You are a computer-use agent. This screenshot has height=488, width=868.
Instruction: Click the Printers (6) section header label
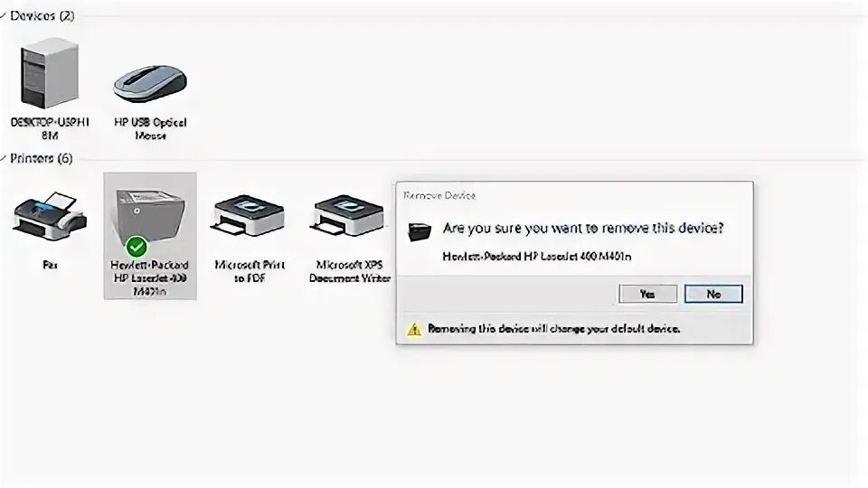42,159
